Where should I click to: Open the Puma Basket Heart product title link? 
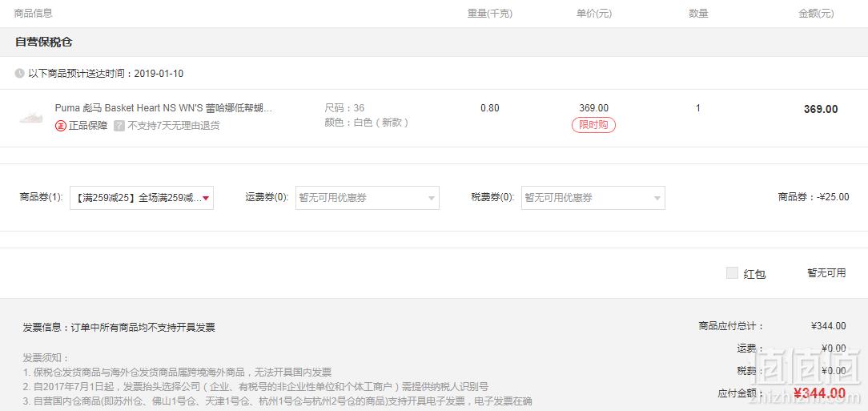(163, 107)
